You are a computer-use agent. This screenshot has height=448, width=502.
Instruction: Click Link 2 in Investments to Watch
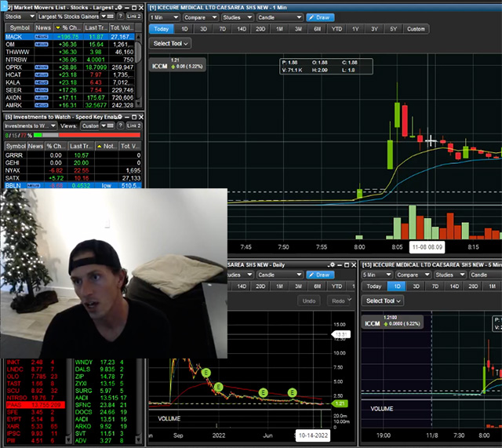[133, 126]
